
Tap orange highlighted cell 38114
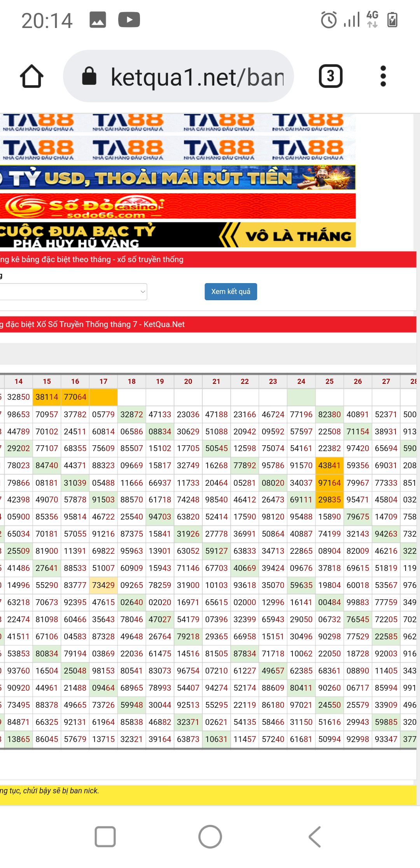(x=47, y=397)
